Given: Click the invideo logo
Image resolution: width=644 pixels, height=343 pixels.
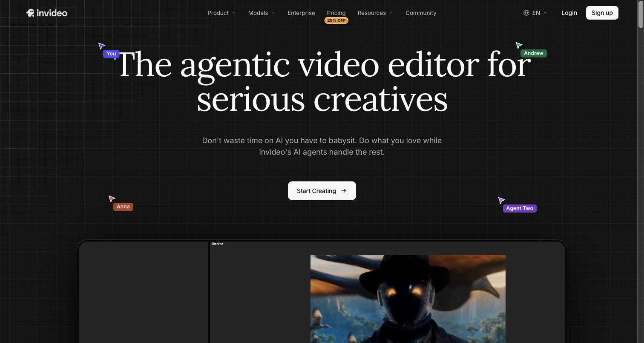Looking at the screenshot, I should 47,13.
